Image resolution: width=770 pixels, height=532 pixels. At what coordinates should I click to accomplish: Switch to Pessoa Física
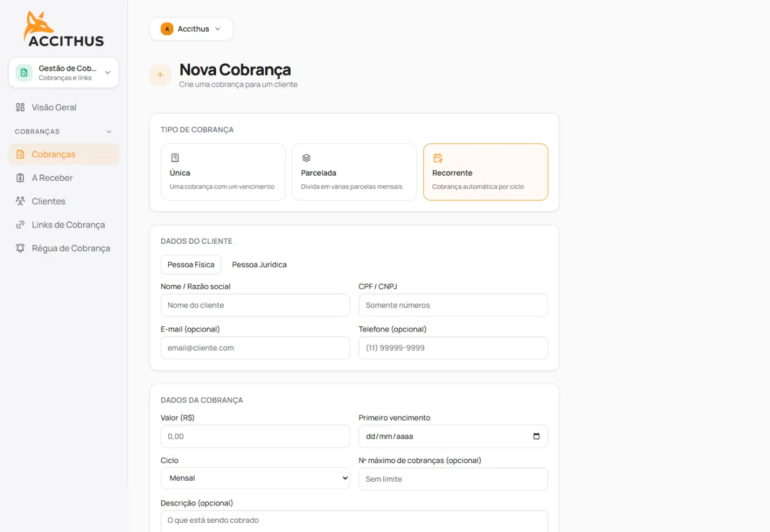[191, 265]
